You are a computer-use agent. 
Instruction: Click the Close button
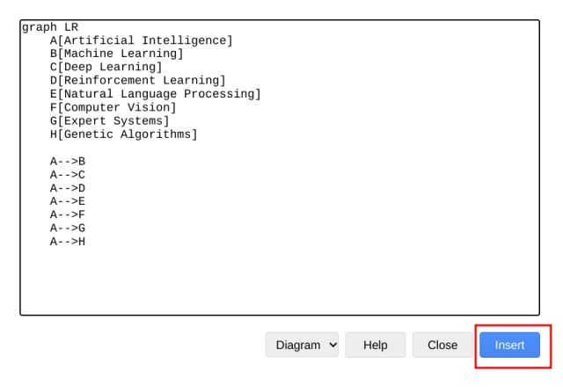442,345
